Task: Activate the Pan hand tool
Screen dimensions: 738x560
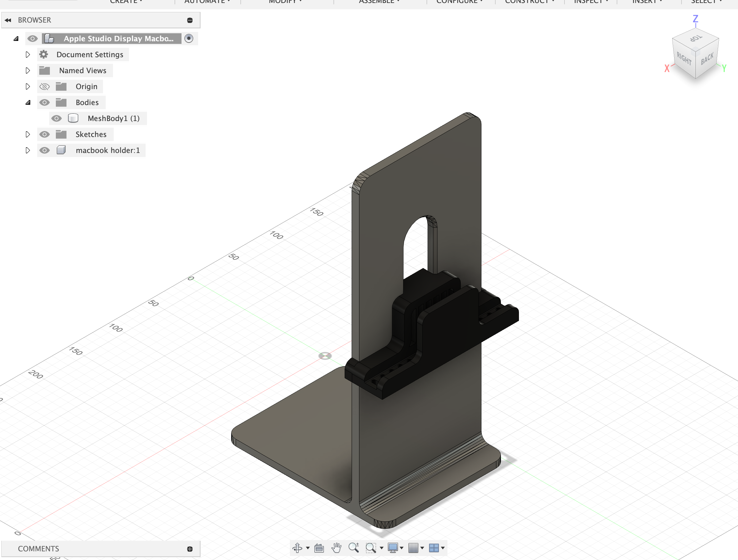Action: (x=336, y=548)
